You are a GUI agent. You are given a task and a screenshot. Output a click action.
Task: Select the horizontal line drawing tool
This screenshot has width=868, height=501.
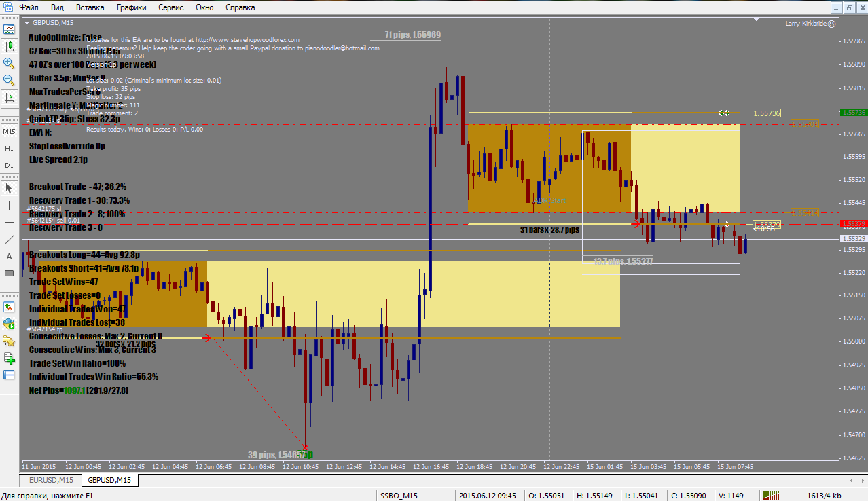[9, 222]
